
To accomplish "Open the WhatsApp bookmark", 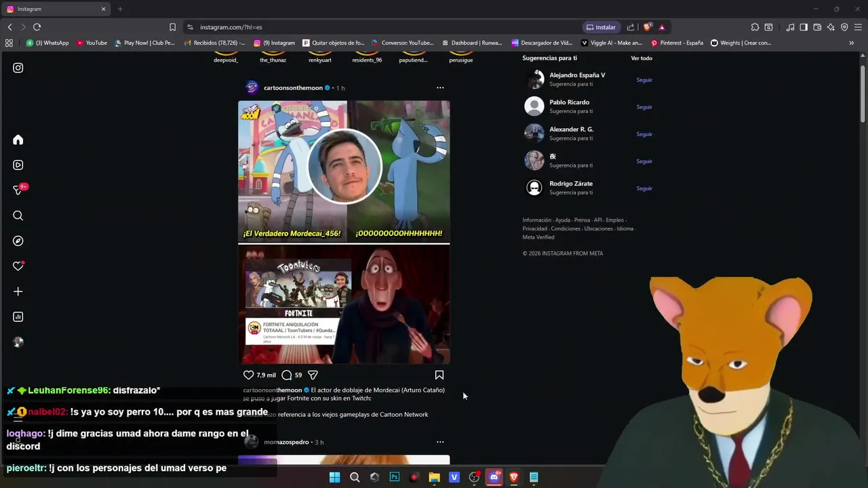I will pyautogui.click(x=47, y=43).
